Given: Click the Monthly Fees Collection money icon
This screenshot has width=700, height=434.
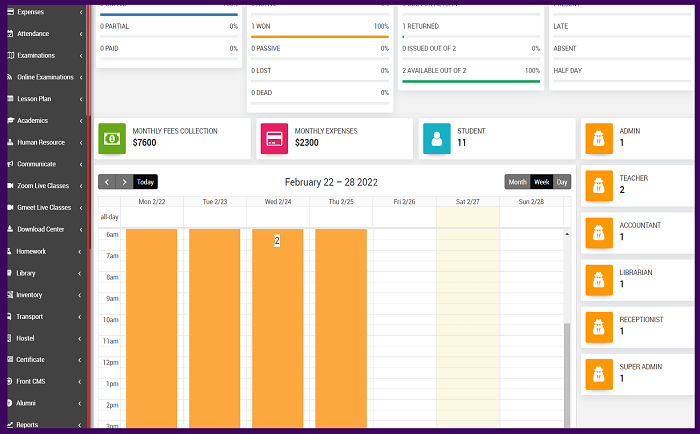Looking at the screenshot, I should tap(112, 138).
